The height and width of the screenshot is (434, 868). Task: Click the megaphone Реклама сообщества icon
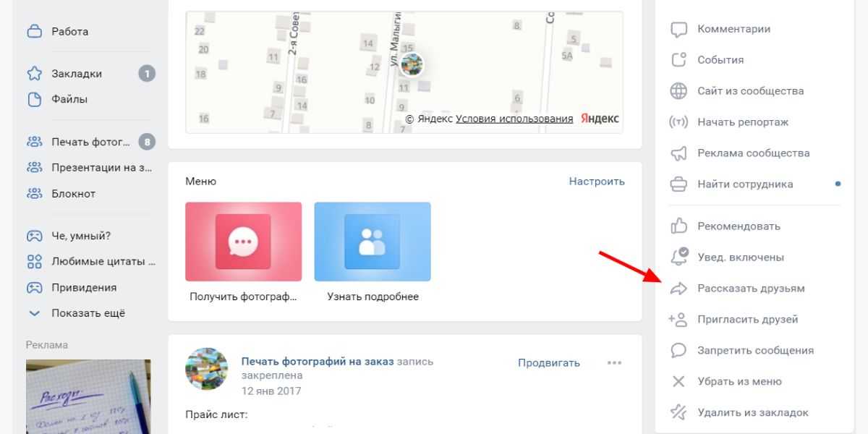coord(678,153)
